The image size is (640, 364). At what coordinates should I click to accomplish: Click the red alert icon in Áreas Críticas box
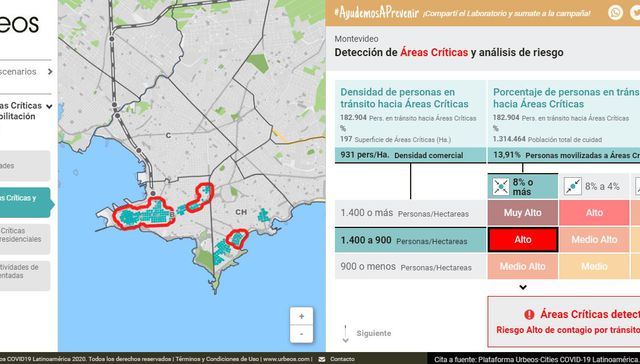click(529, 315)
